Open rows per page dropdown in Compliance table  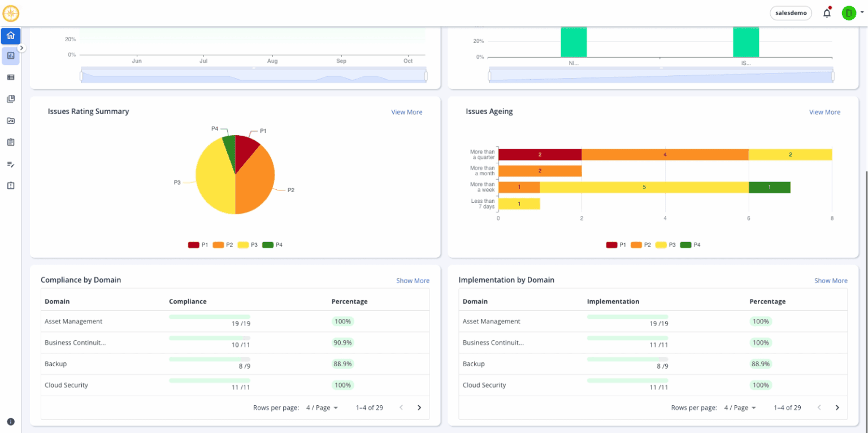(x=322, y=408)
